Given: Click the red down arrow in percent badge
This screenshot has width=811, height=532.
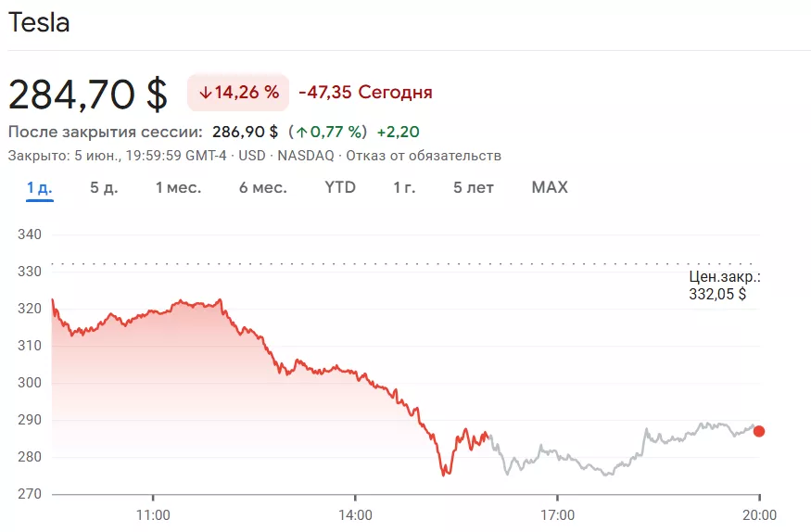Looking at the screenshot, I should [204, 93].
